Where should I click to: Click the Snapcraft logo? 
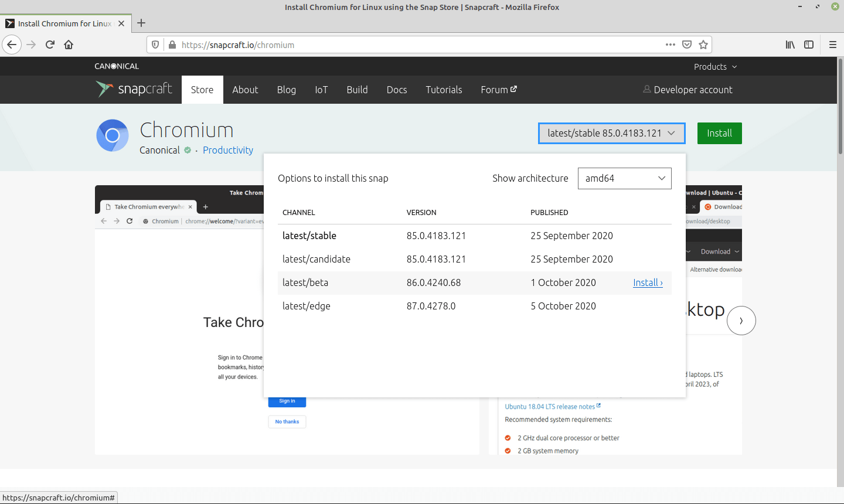coord(134,89)
